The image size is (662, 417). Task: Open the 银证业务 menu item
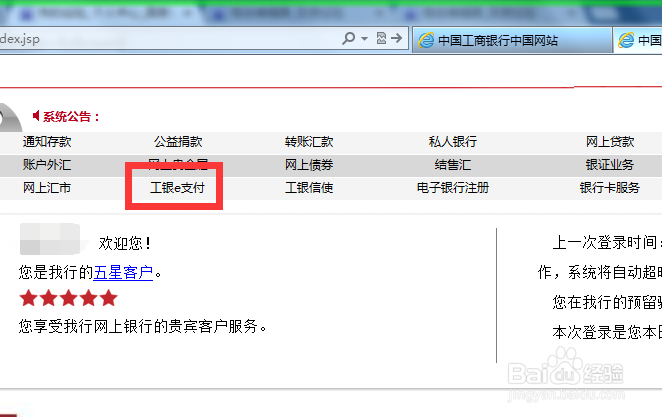click(x=610, y=165)
